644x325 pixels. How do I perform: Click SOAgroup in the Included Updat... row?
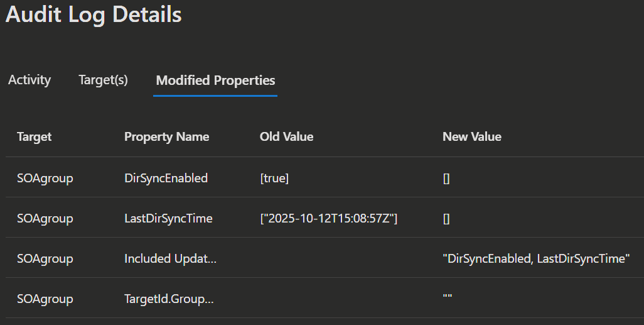coord(45,259)
